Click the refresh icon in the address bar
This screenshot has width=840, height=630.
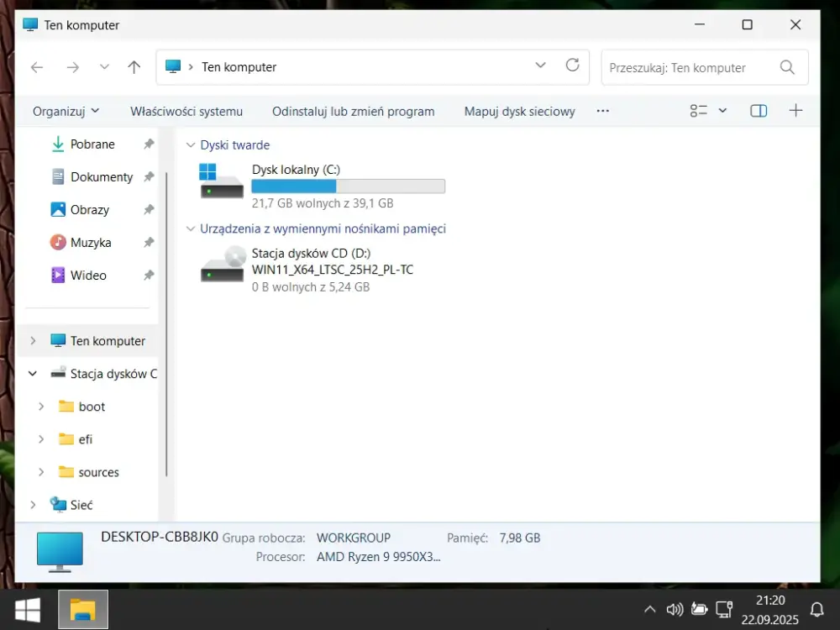point(573,67)
